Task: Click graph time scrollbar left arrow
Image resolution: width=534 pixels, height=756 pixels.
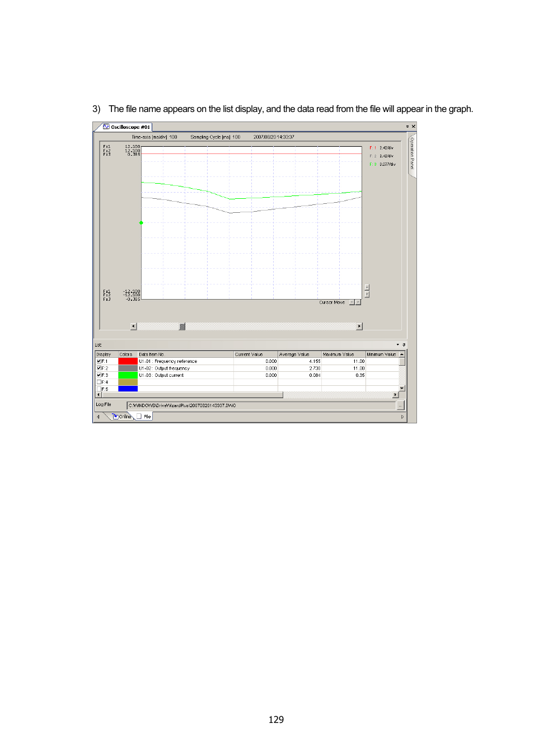Action: (x=134, y=326)
